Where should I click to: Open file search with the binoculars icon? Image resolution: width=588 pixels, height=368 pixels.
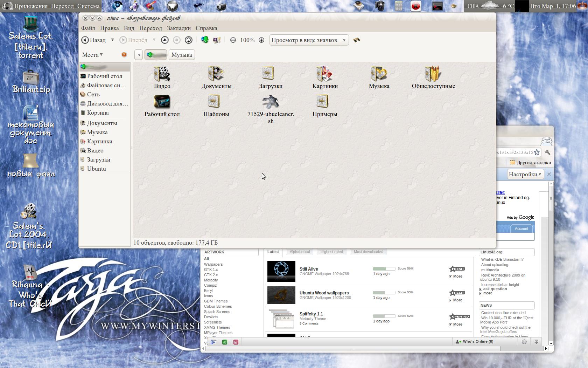[357, 40]
